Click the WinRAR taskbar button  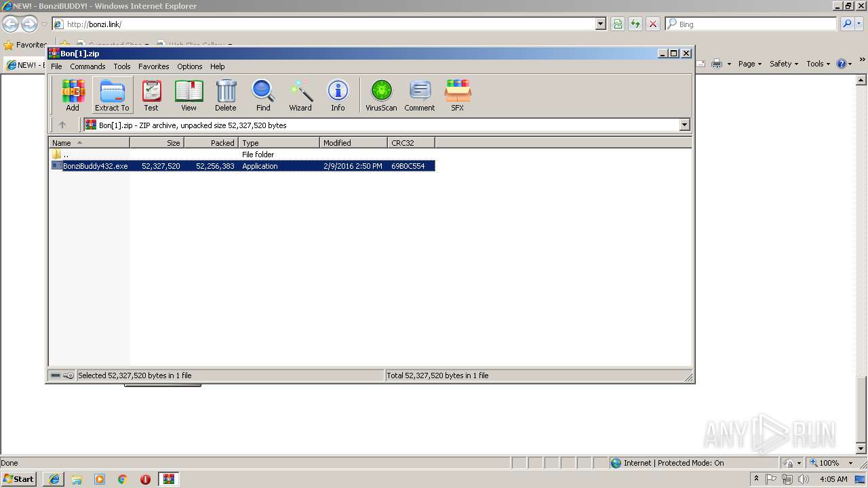pyautogui.click(x=169, y=479)
